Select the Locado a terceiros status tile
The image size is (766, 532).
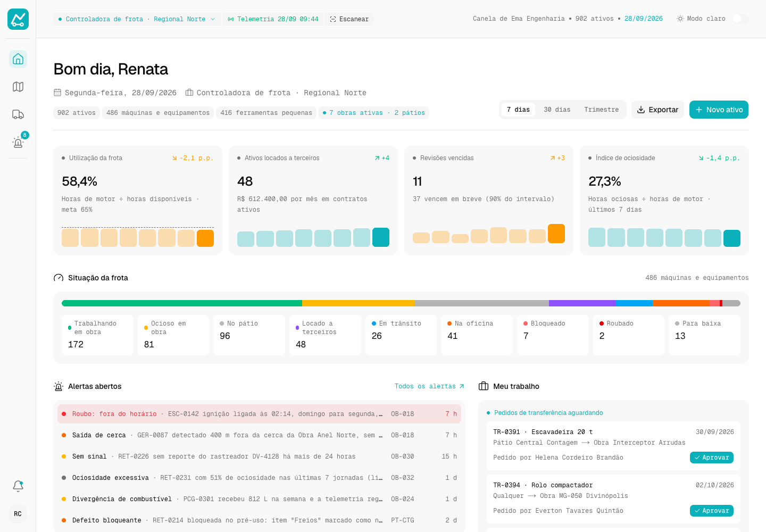(x=325, y=335)
